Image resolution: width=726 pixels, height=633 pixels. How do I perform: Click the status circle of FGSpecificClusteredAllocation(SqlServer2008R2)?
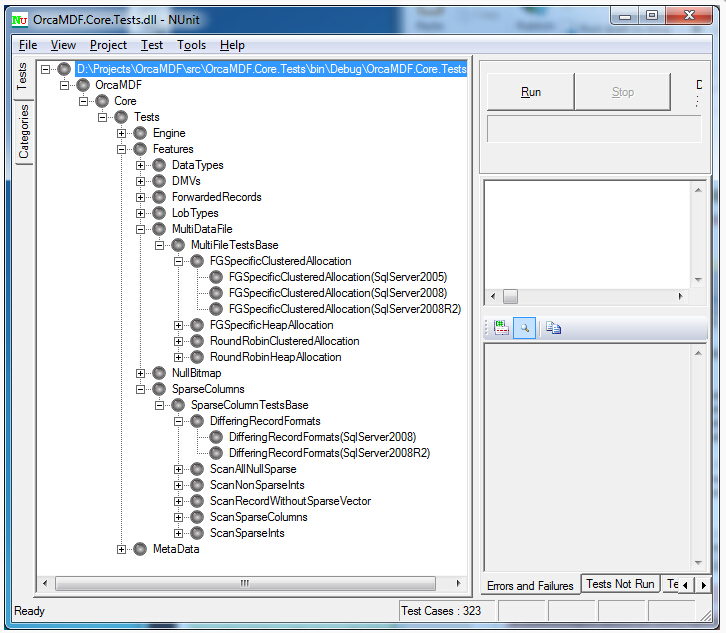coord(216,309)
